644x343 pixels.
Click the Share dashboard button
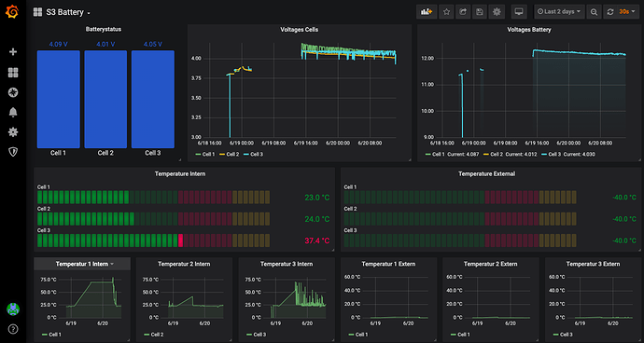coord(463,12)
